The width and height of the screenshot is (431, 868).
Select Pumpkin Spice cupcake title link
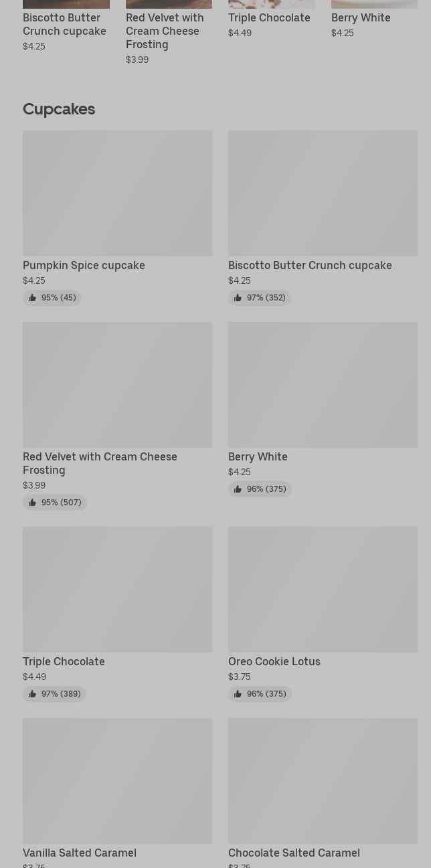tap(84, 266)
